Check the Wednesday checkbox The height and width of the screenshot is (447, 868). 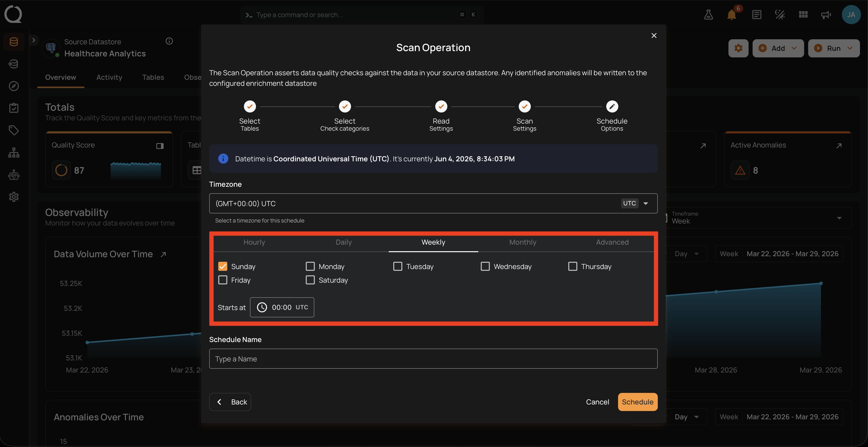pos(485,267)
